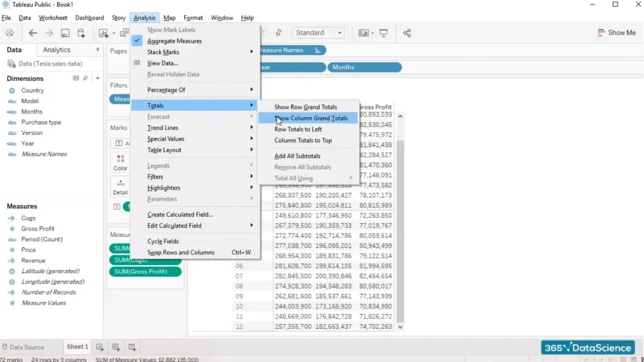The height and width of the screenshot is (362, 644).
Task: Select the Gross Profit measure field
Action: tap(38, 229)
